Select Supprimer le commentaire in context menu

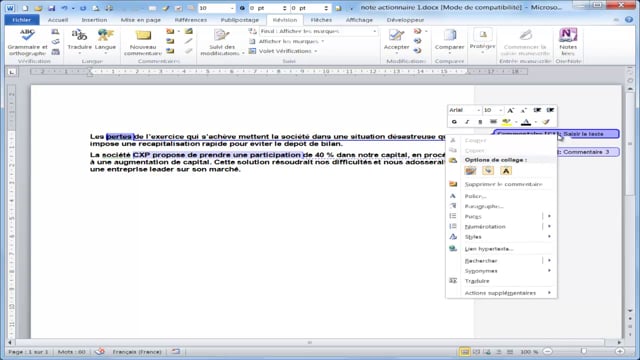[x=501, y=184]
